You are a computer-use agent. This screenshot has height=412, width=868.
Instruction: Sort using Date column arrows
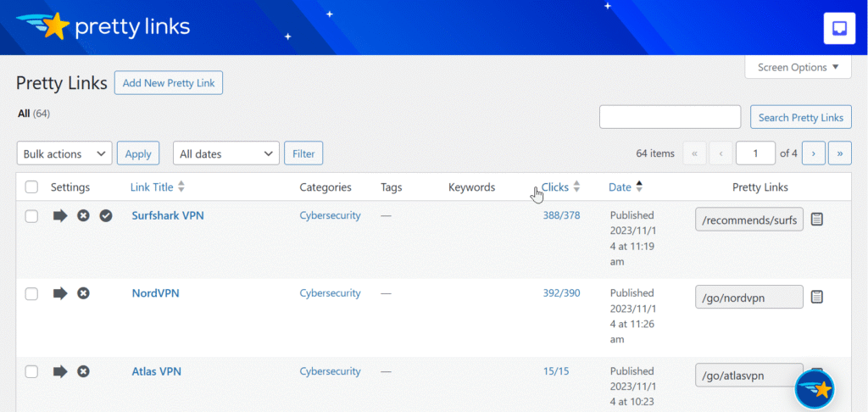[639, 187]
